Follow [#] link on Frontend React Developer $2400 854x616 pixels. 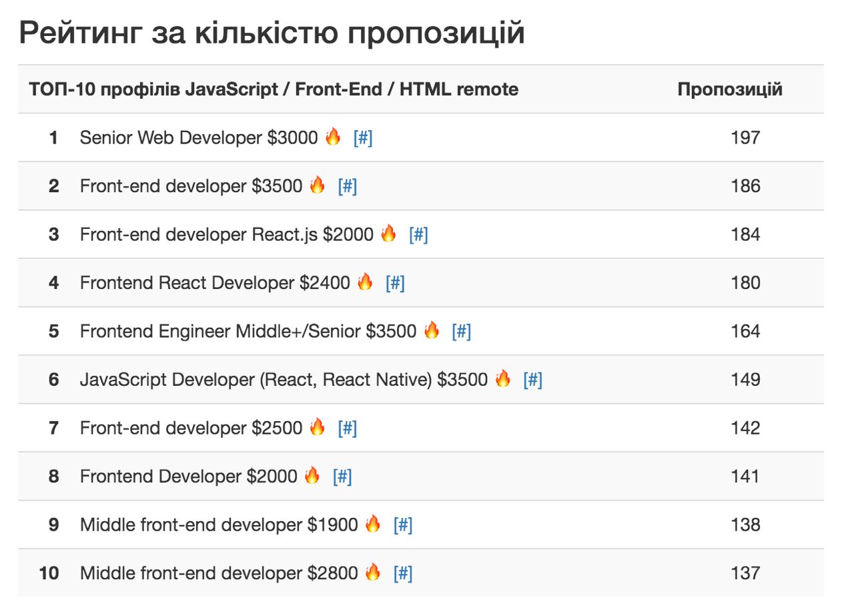pyautogui.click(x=395, y=283)
